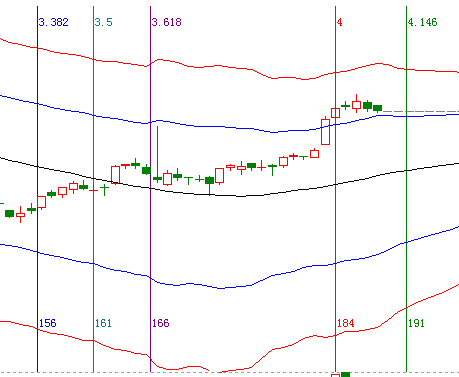The image size is (459, 377).
Task: Select the red bar number 184
Action: (345, 323)
